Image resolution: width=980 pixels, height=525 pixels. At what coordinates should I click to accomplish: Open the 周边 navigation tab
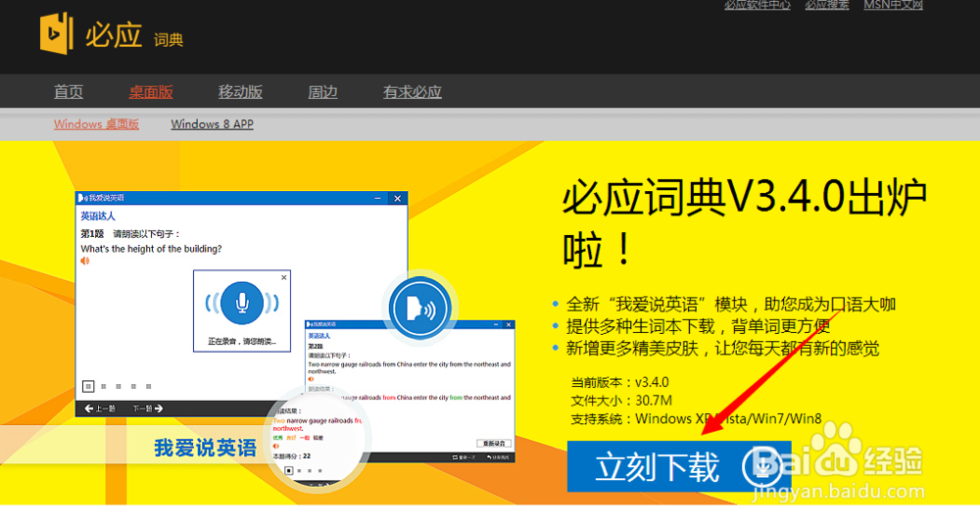point(322,92)
